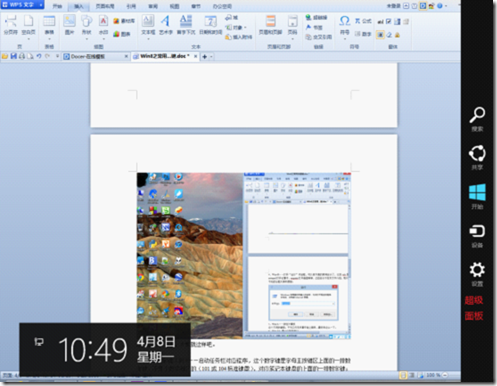497x386 pixels.
Task: Click the embedded screenshot image in document
Action: point(244,255)
